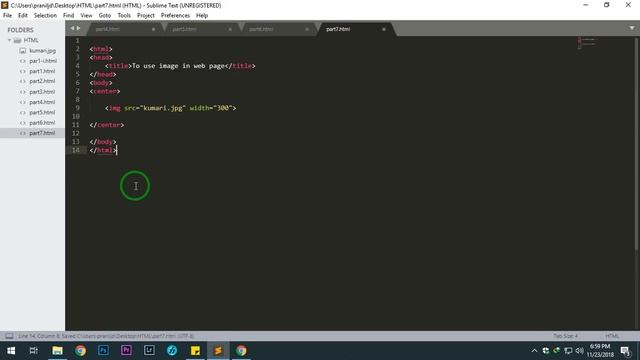Show hidden system tray icons
Screen dimensions: 640x360
(534, 351)
